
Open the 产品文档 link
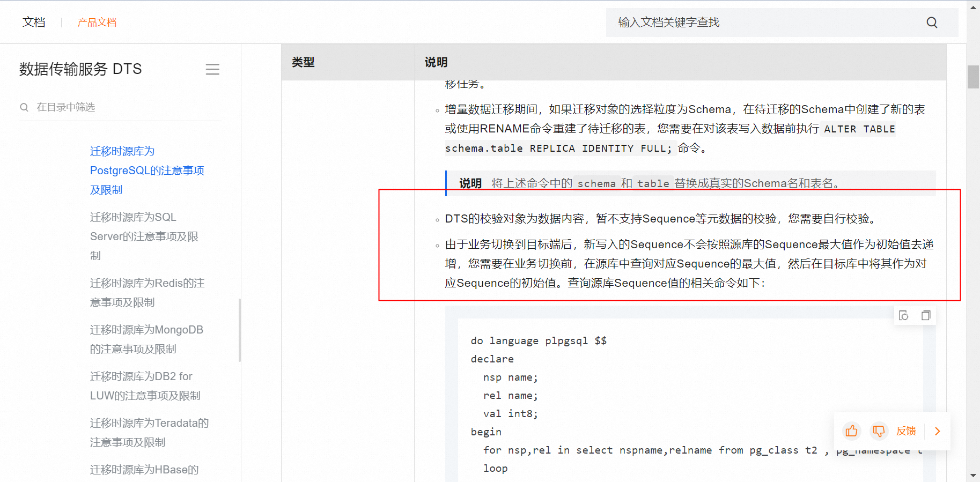point(97,23)
